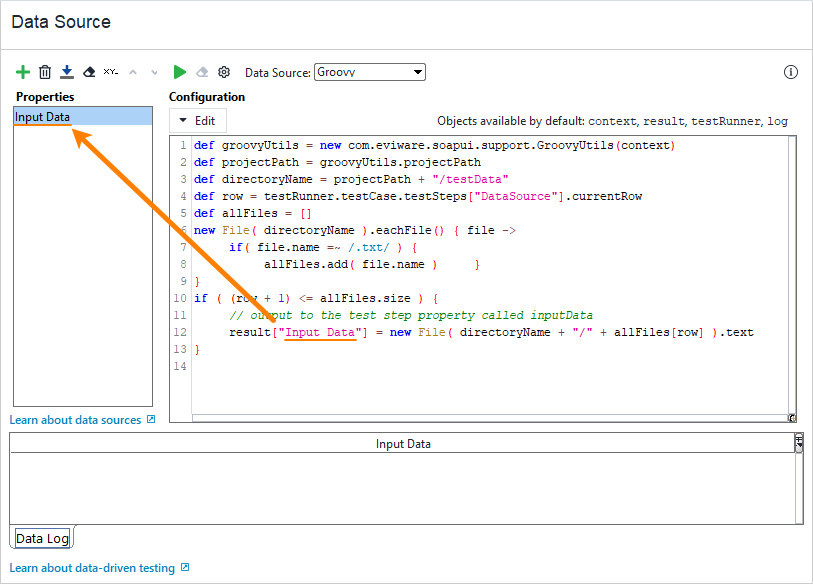This screenshot has height=584, width=813.
Task: Open the Data Source type dropdown
Action: [x=370, y=72]
